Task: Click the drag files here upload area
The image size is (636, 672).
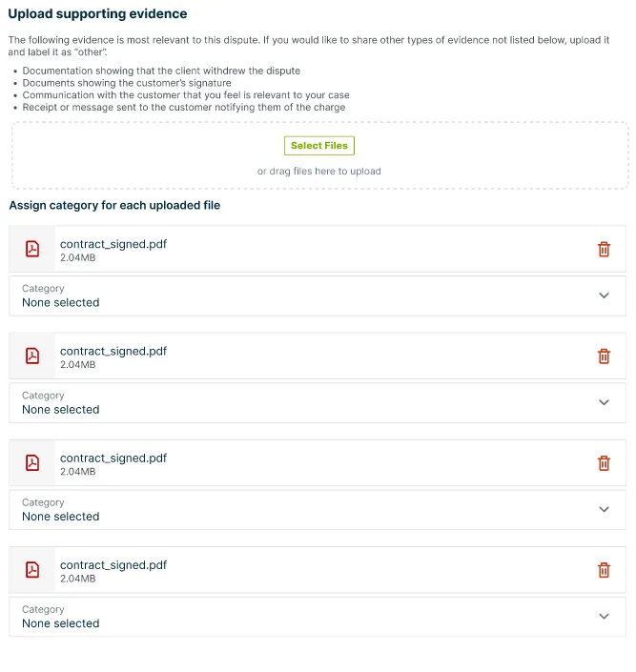Action: click(x=319, y=155)
